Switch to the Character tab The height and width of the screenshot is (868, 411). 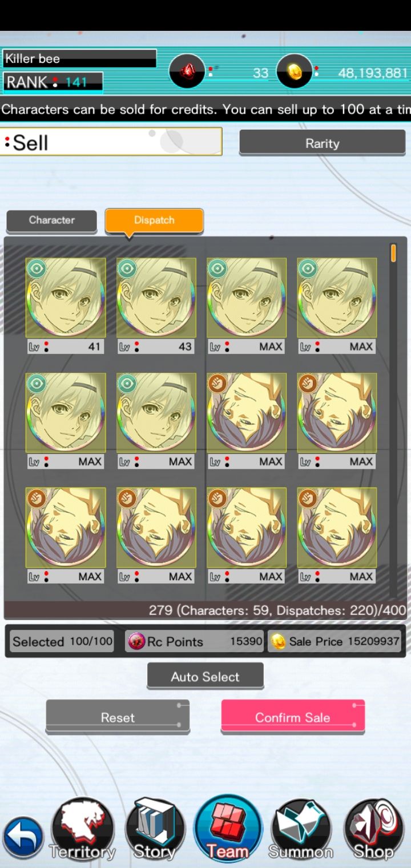[x=51, y=220]
